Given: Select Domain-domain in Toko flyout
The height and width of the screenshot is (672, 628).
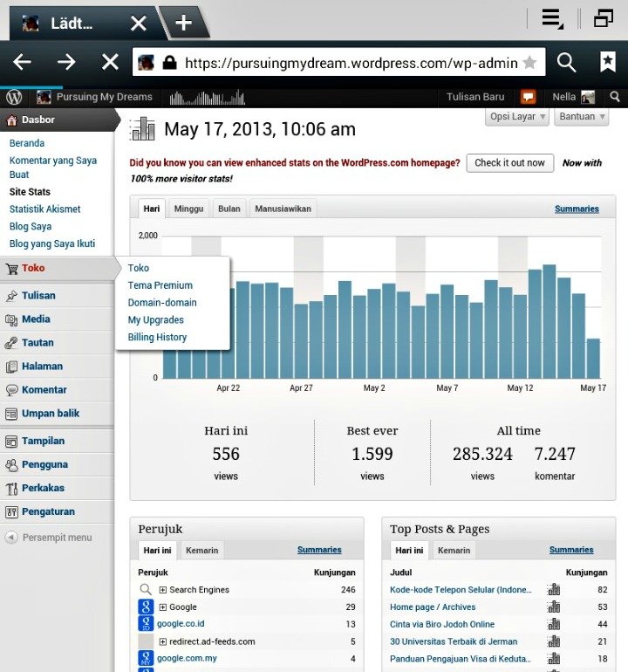Looking at the screenshot, I should coord(162,303).
